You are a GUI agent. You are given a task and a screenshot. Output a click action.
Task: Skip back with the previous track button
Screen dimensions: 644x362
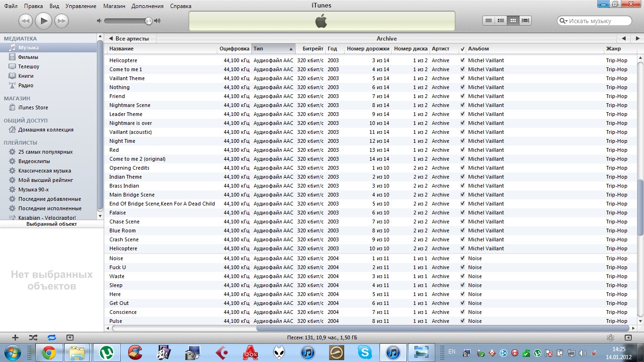tap(25, 21)
